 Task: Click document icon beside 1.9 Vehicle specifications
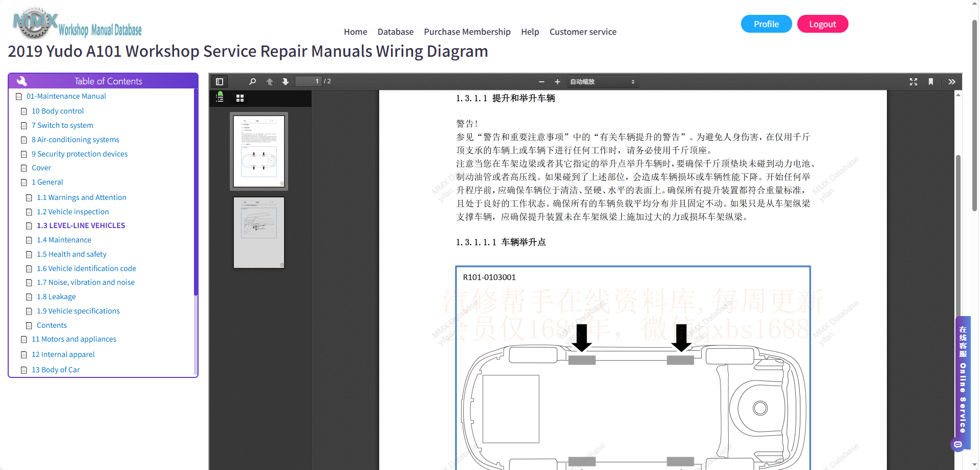29,311
